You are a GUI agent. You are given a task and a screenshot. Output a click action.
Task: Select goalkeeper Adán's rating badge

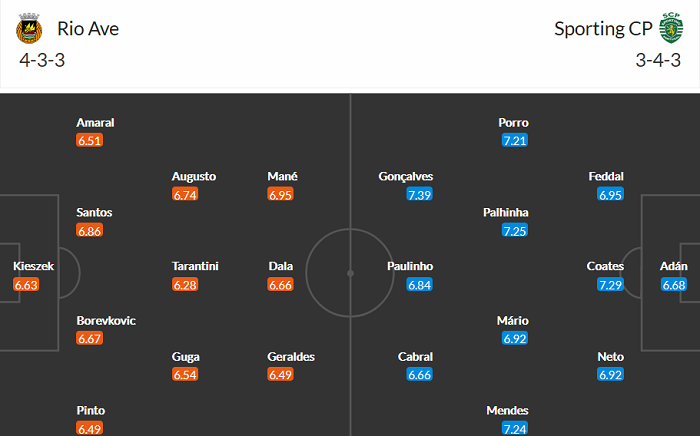point(675,285)
